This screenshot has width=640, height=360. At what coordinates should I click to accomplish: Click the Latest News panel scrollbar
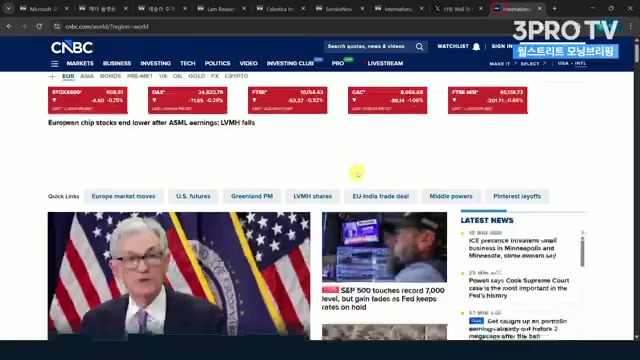click(582, 250)
